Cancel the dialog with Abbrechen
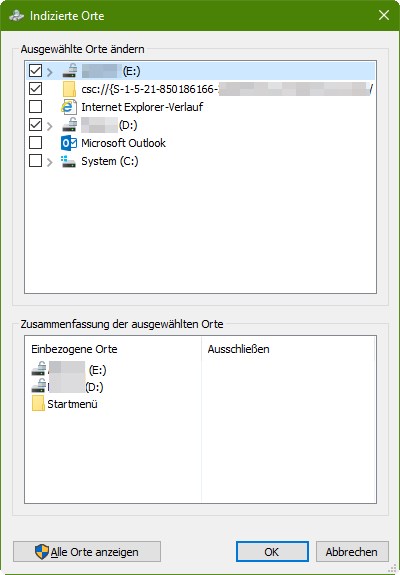Screen dimensions: 400x575 coord(352,552)
